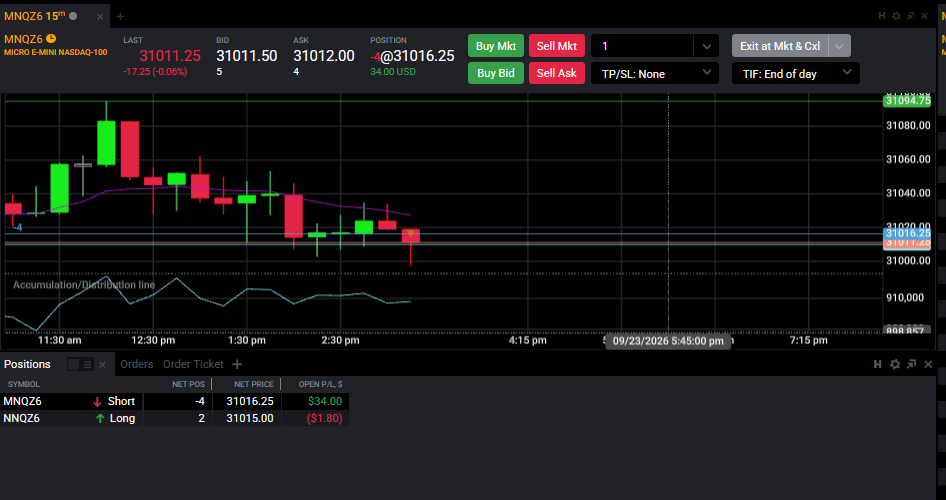Close the Positions tab

(102, 364)
